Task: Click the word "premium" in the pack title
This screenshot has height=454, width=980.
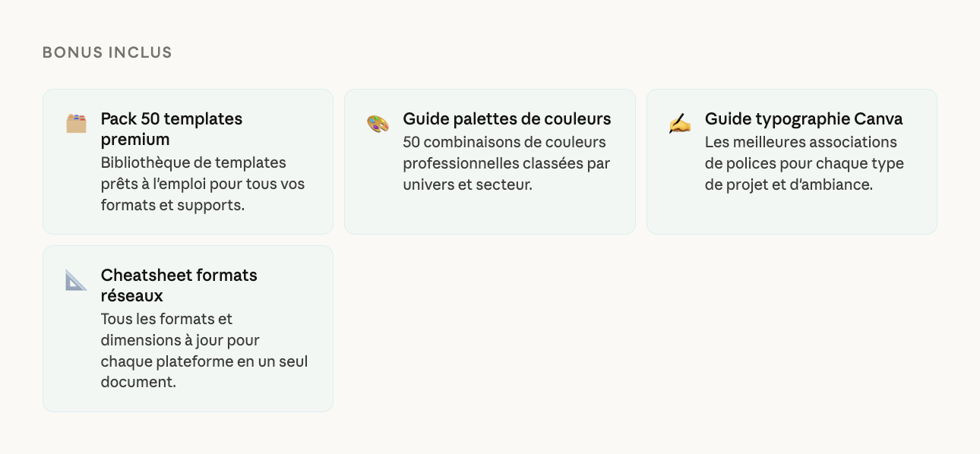Action: tap(134, 140)
